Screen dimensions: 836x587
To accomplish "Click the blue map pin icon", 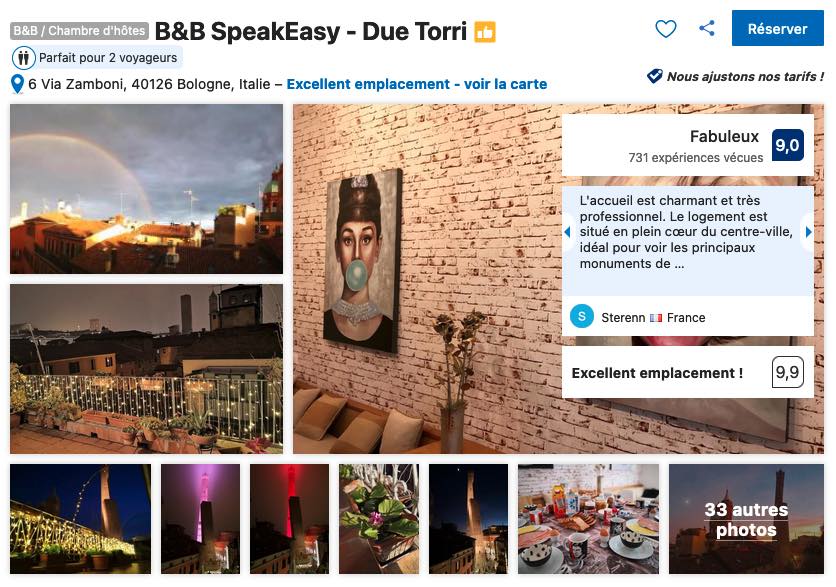I will 17,84.
